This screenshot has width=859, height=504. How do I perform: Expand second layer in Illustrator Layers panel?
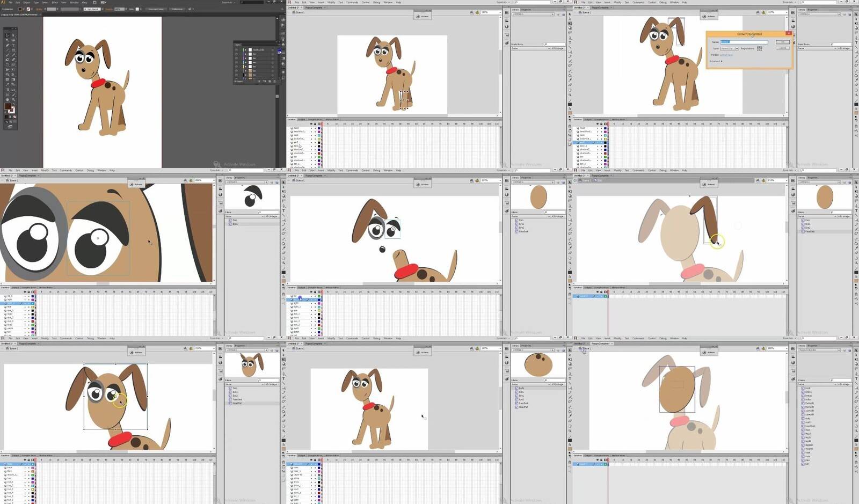point(245,54)
